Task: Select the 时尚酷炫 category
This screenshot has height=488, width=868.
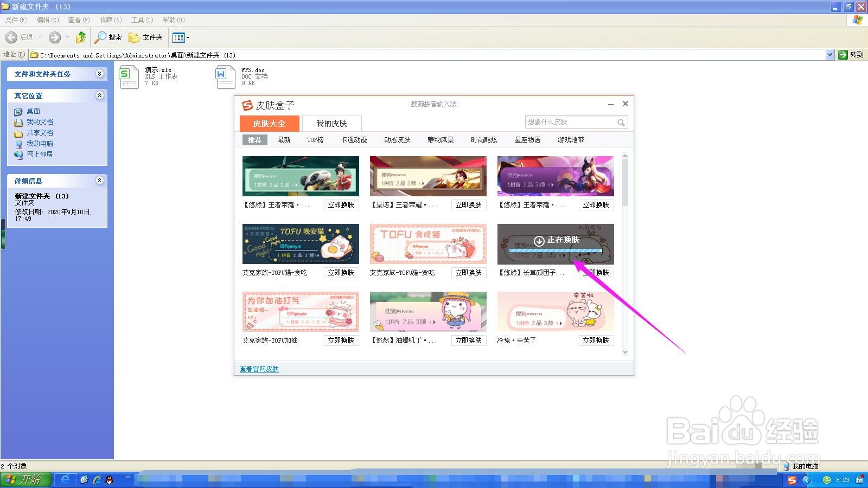Action: [x=484, y=140]
